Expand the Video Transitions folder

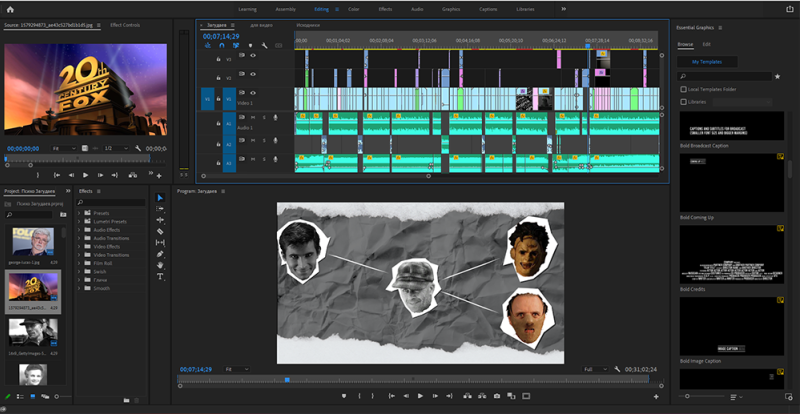(x=79, y=255)
